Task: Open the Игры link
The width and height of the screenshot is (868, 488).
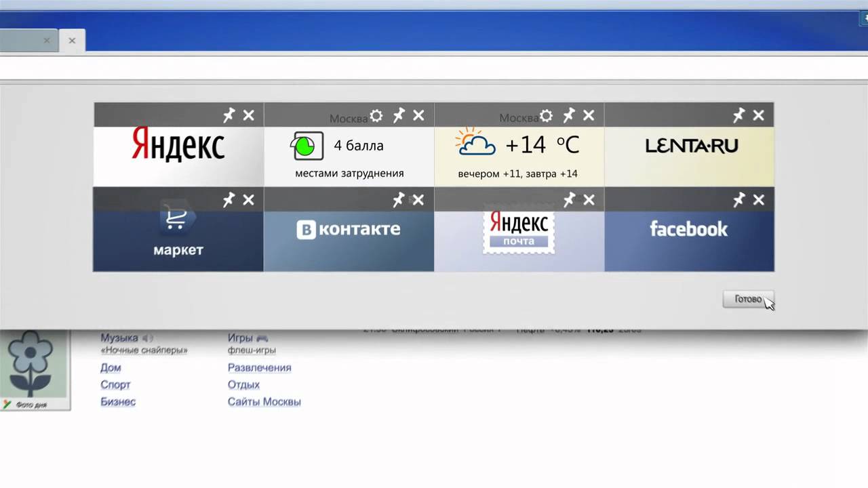Action: [x=240, y=338]
